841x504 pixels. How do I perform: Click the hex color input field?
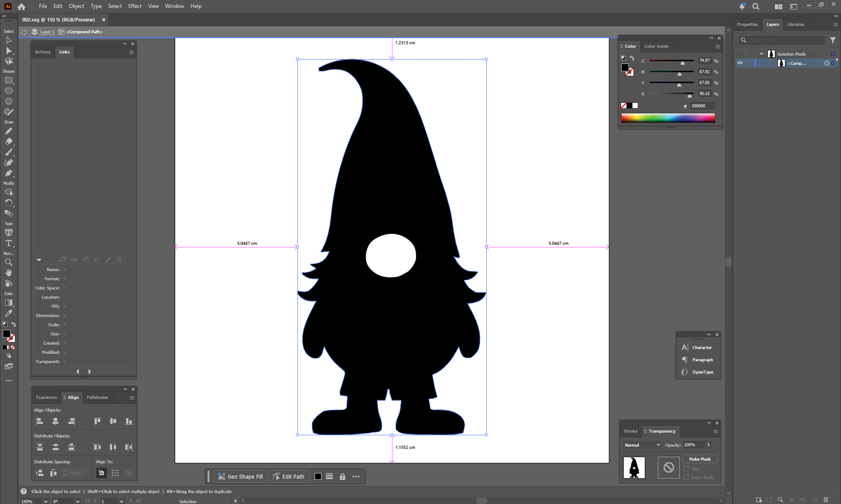[x=702, y=106]
